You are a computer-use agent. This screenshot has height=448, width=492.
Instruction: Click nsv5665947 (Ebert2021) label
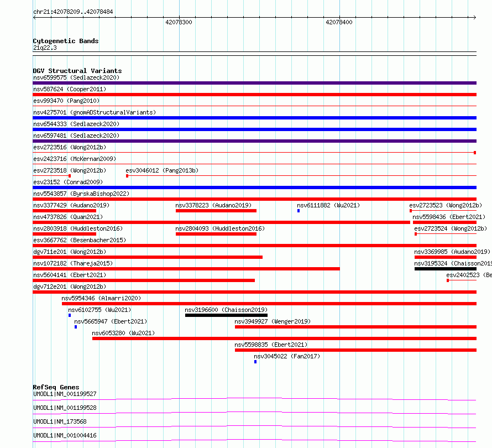click(x=111, y=321)
